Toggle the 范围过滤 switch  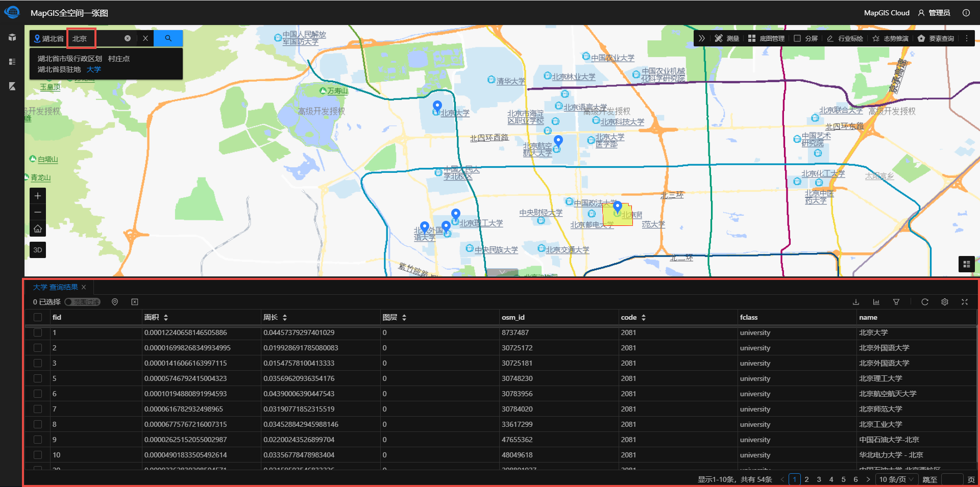pyautogui.click(x=83, y=302)
